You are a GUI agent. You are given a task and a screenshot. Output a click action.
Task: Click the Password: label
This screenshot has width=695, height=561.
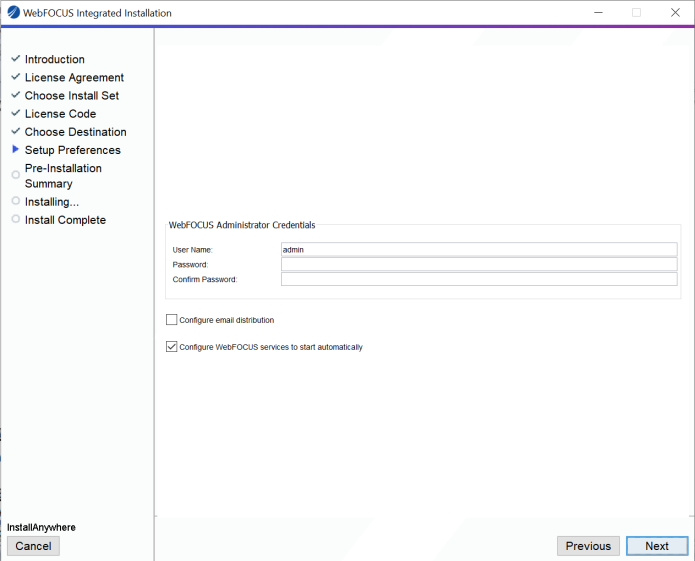click(x=190, y=265)
